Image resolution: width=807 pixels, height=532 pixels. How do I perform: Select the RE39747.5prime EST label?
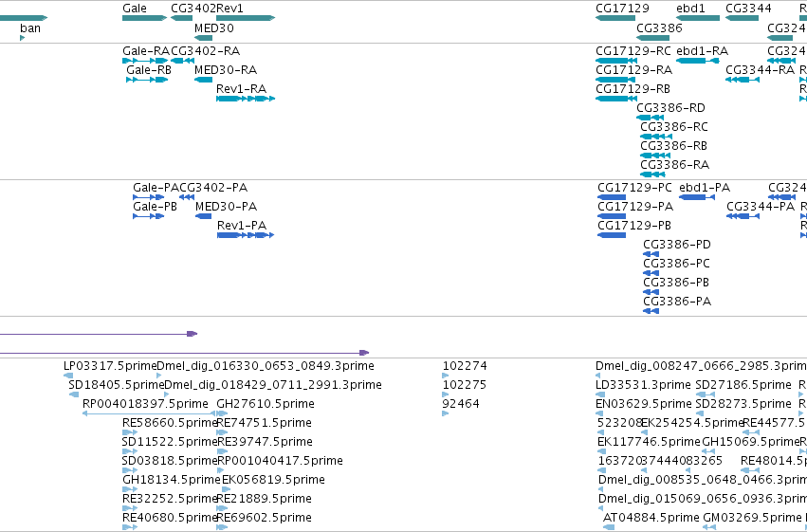[266, 443]
